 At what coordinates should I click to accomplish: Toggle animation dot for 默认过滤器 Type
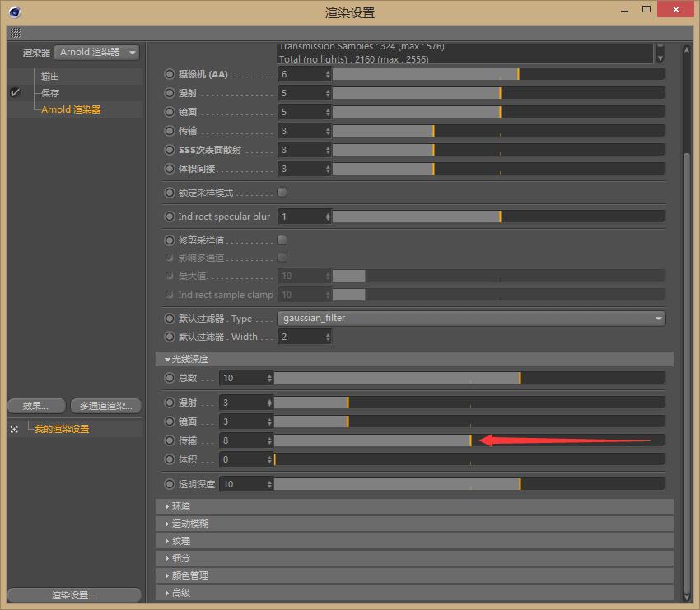pyautogui.click(x=169, y=319)
